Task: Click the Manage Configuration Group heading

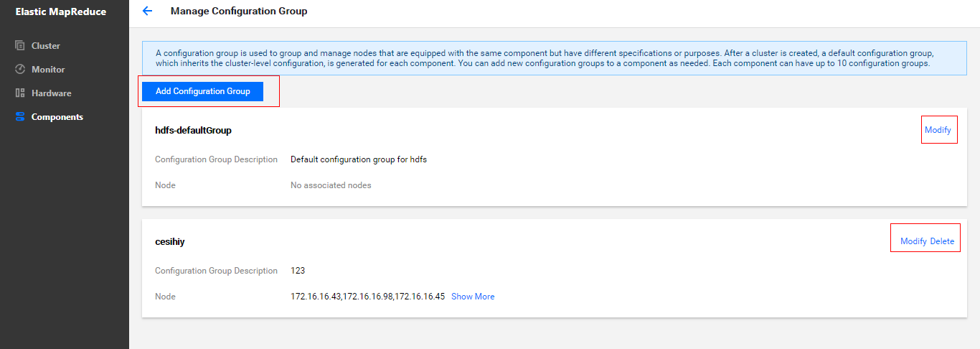Action: click(x=239, y=11)
